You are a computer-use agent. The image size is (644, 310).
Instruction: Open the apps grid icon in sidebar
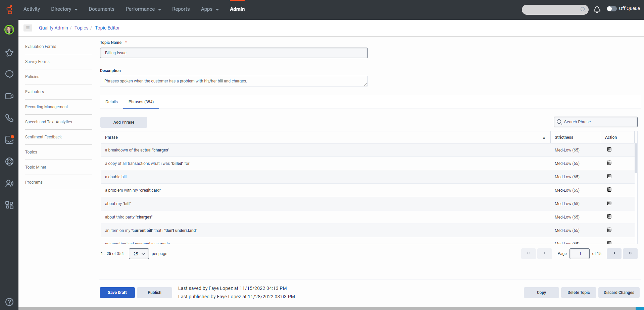[9, 205]
